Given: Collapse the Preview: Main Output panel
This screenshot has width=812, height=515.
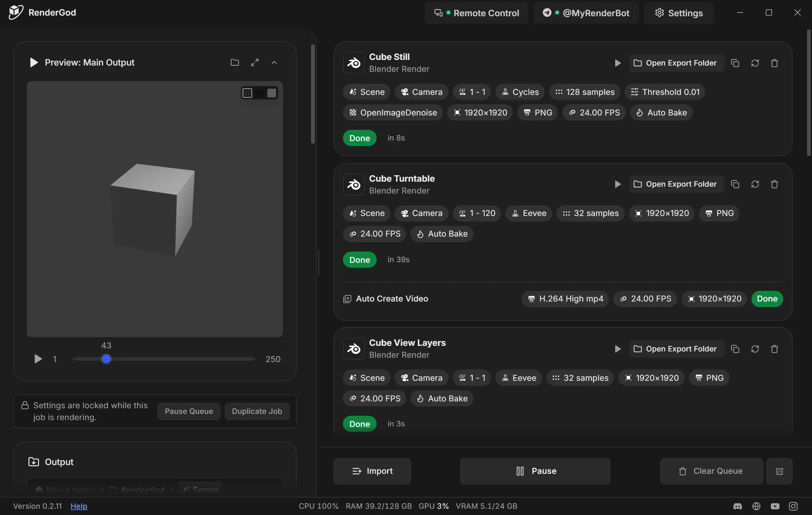Looking at the screenshot, I should coord(274,62).
